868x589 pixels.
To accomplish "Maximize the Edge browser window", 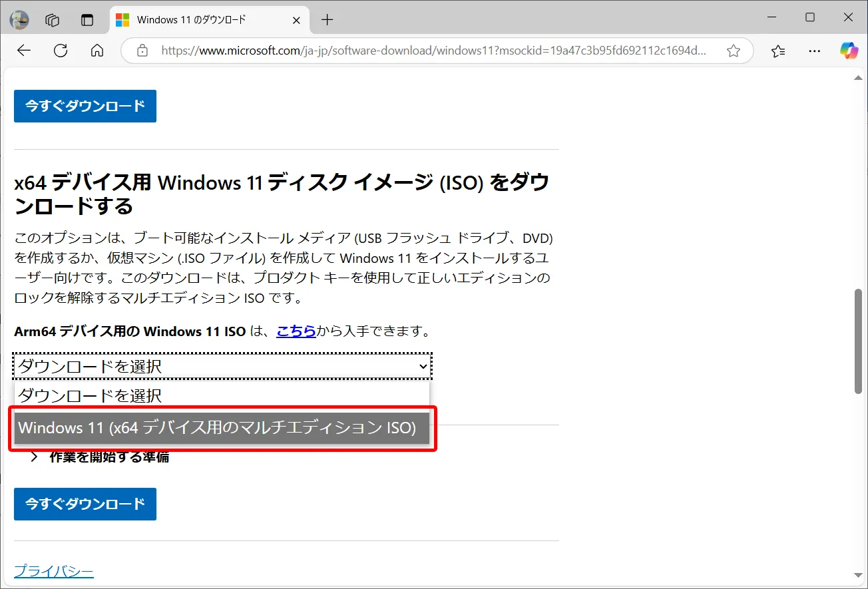I will [810, 18].
